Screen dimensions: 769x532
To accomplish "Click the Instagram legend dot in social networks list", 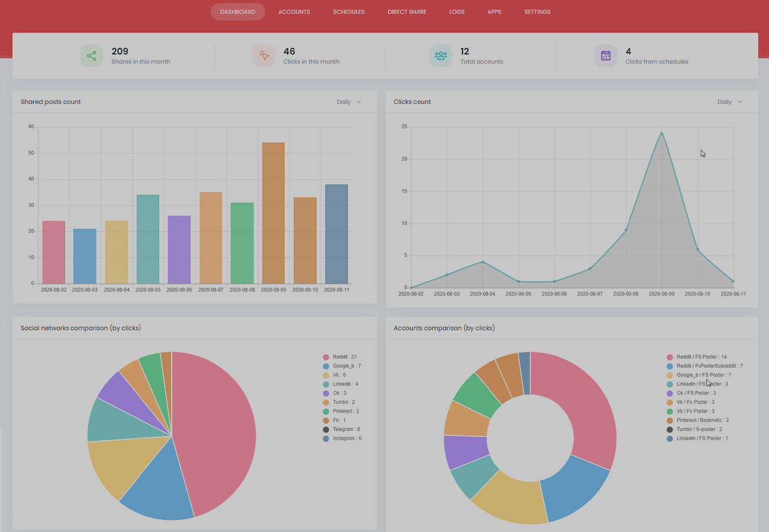I will point(327,438).
